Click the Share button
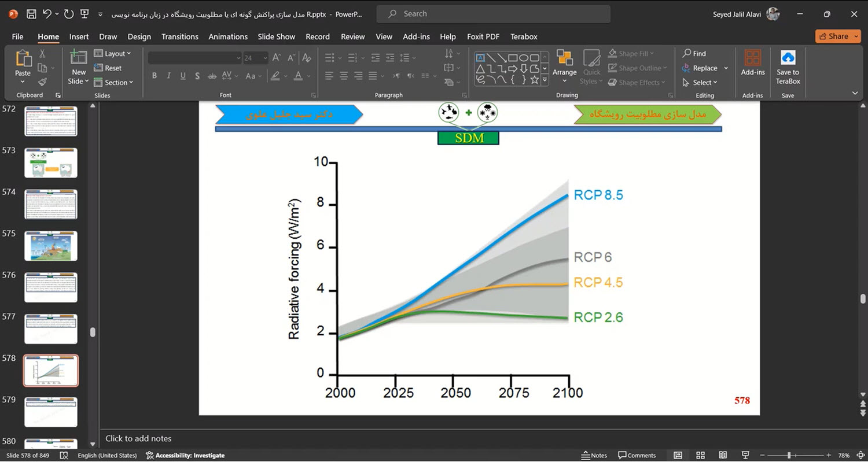Image resolution: width=868 pixels, height=462 pixels. [838, 36]
